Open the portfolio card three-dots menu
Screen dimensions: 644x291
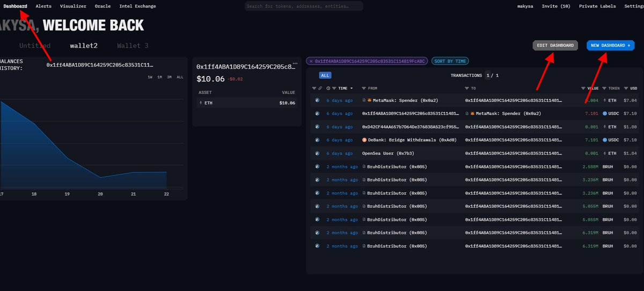[295, 63]
